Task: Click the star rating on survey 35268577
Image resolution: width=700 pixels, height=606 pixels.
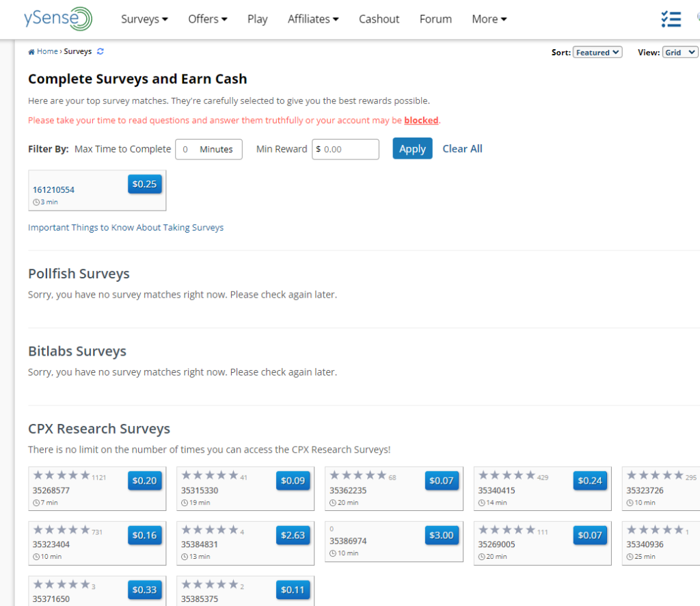Action: pos(62,475)
